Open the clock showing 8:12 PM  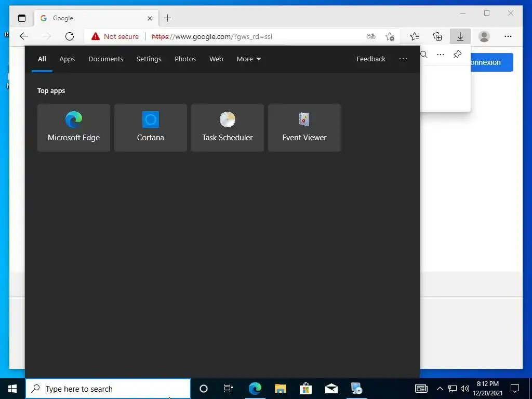487,389
